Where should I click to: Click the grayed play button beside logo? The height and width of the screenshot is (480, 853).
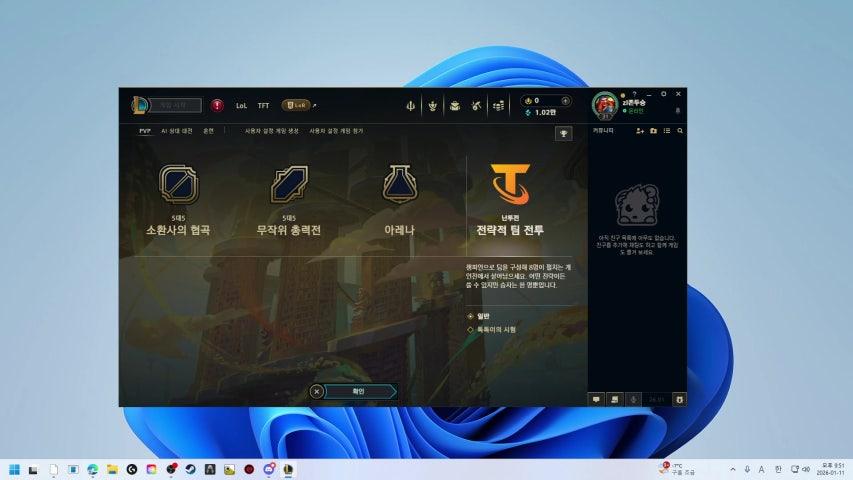[x=175, y=105]
